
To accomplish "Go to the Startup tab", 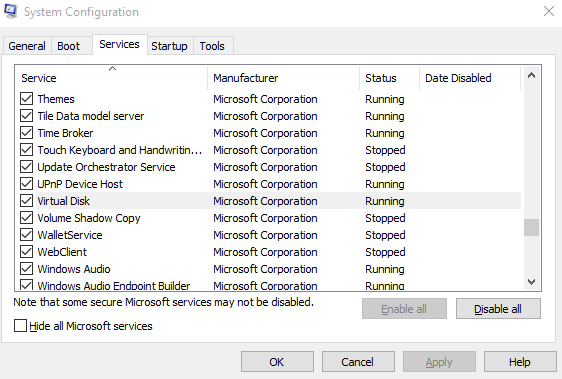I will 169,46.
